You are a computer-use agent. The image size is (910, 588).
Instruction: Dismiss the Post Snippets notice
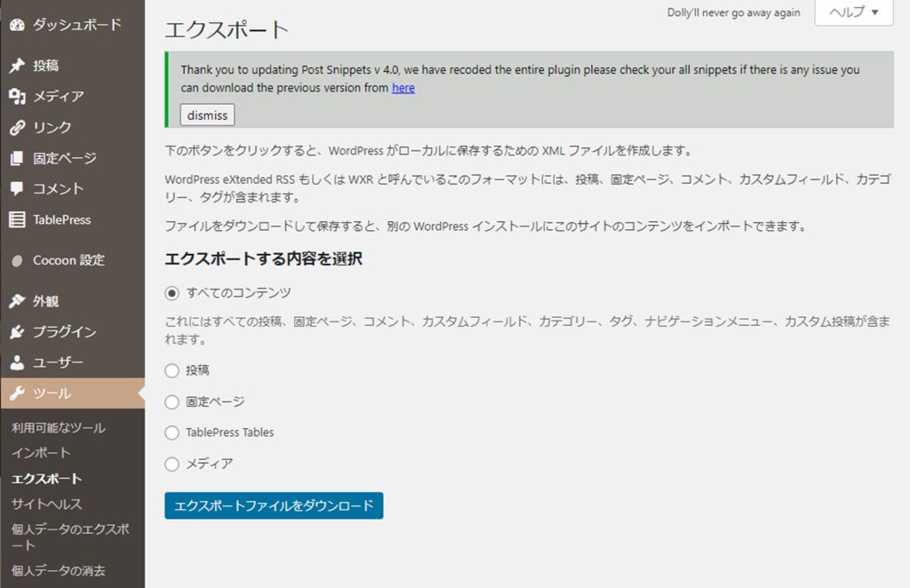pyautogui.click(x=207, y=115)
